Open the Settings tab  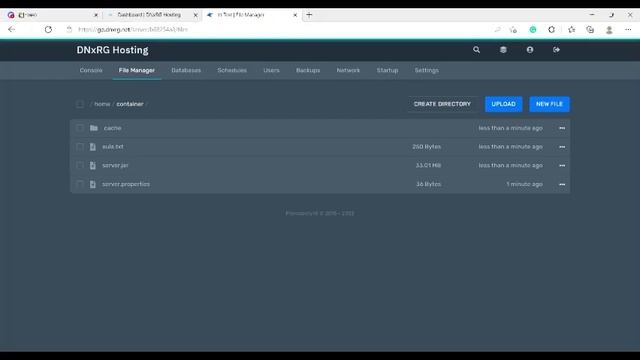pos(427,70)
